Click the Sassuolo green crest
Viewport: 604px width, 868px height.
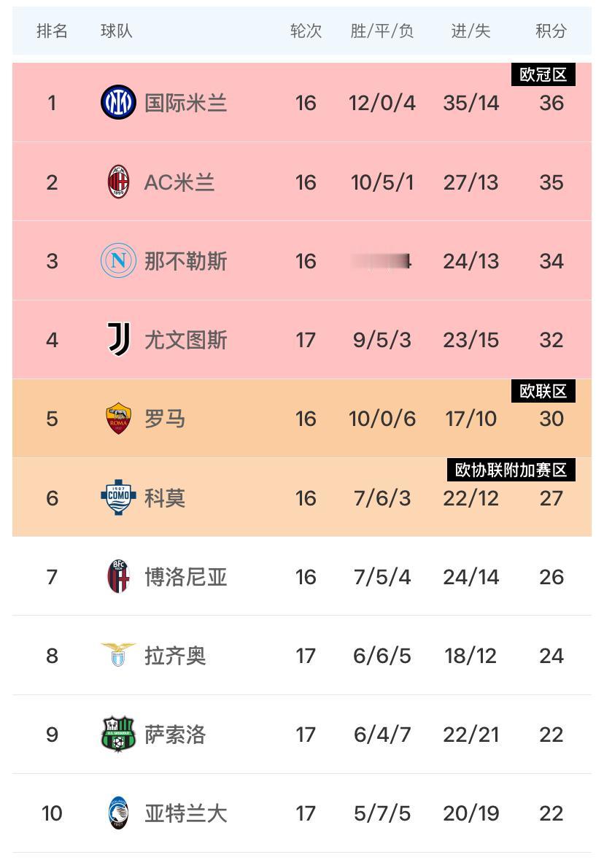118,734
